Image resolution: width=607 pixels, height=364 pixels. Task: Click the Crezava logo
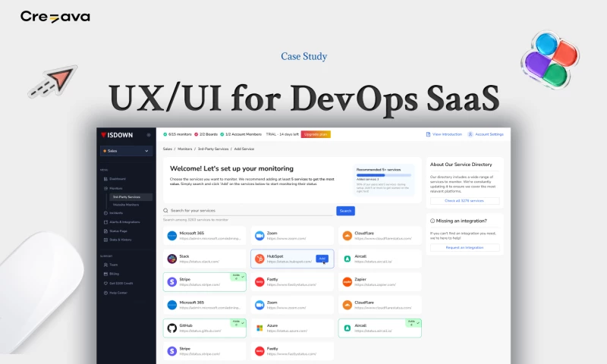pyautogui.click(x=55, y=17)
